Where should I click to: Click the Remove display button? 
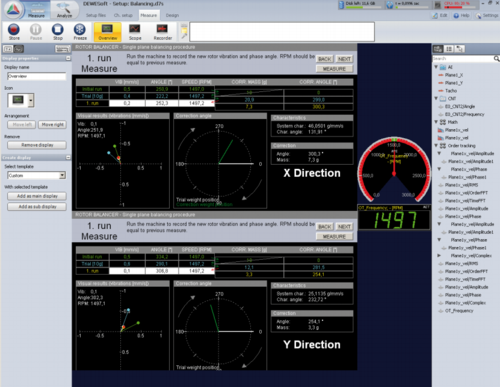coord(37,145)
